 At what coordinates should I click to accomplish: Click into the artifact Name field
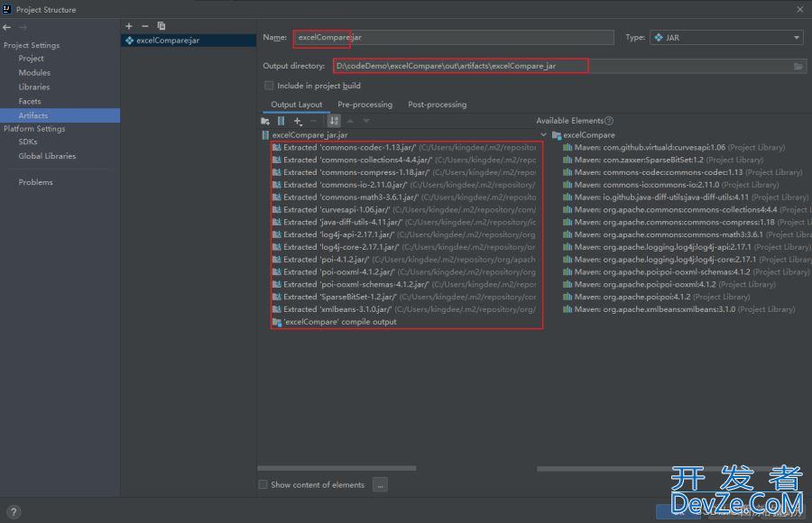pyautogui.click(x=453, y=37)
